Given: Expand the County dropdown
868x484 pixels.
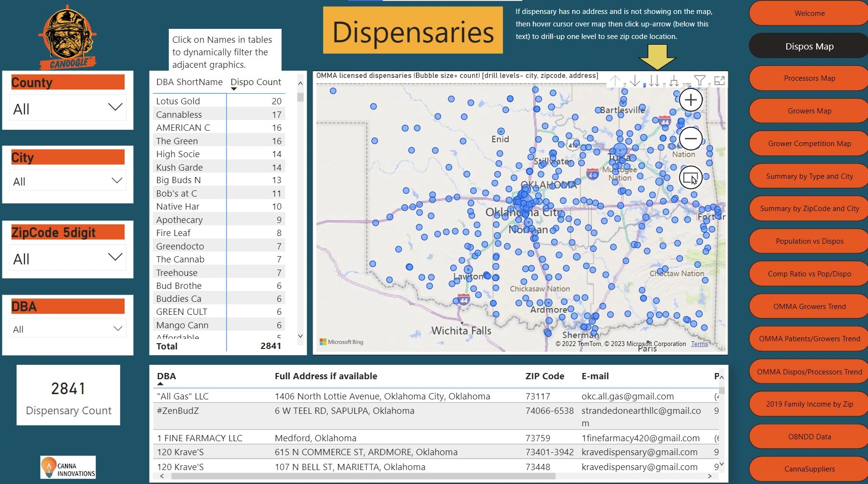Looking at the screenshot, I should pos(115,108).
